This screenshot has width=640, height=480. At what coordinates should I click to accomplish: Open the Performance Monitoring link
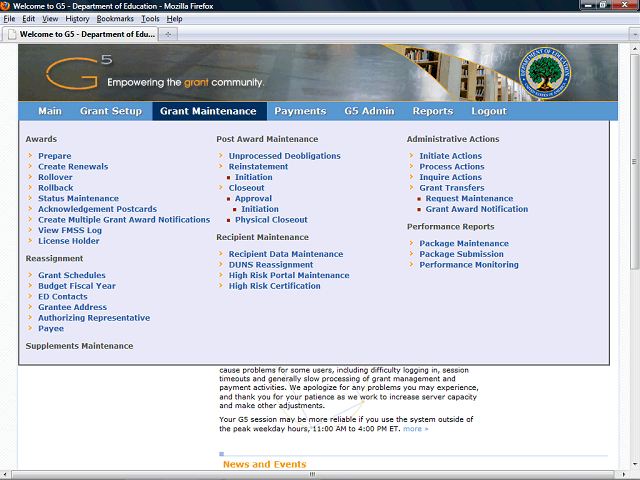469,264
